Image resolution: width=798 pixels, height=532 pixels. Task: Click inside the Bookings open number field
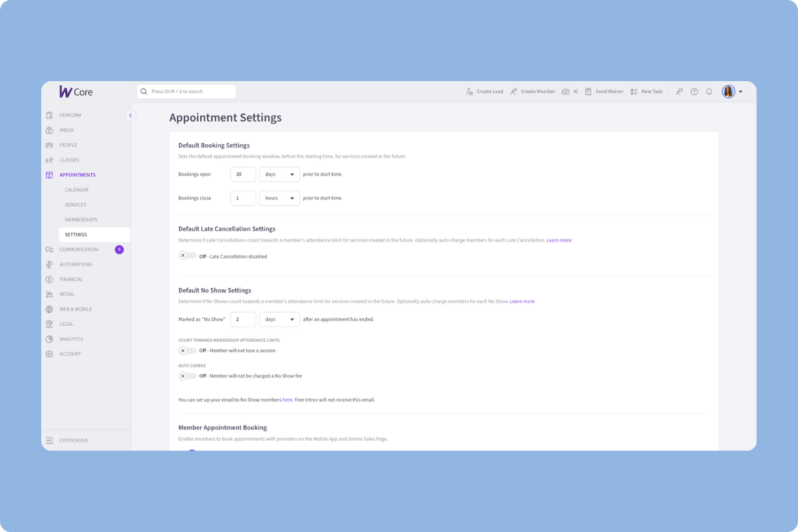tap(243, 174)
